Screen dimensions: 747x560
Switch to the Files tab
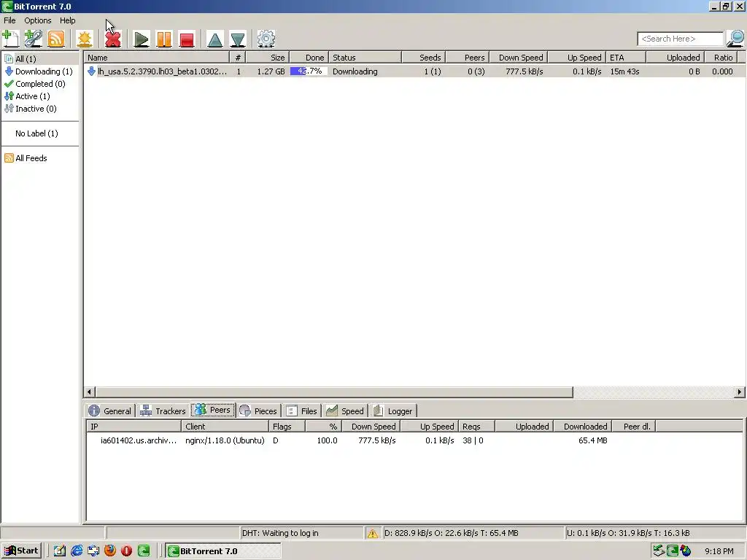[x=301, y=411]
